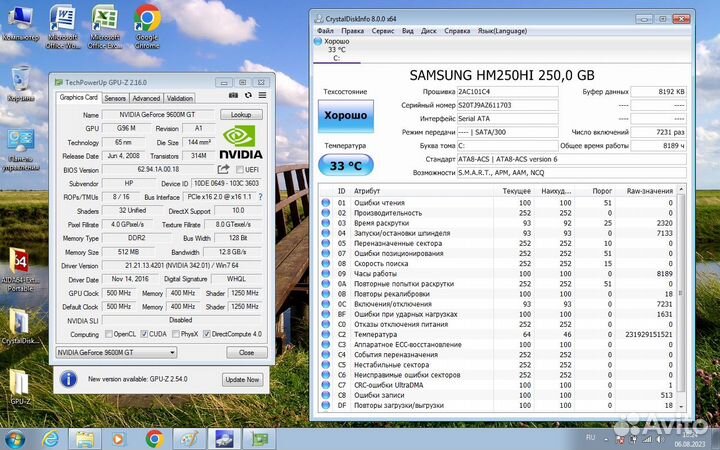
Task: Open the Справка menu in CrystalDiskInfo
Action: [457, 31]
